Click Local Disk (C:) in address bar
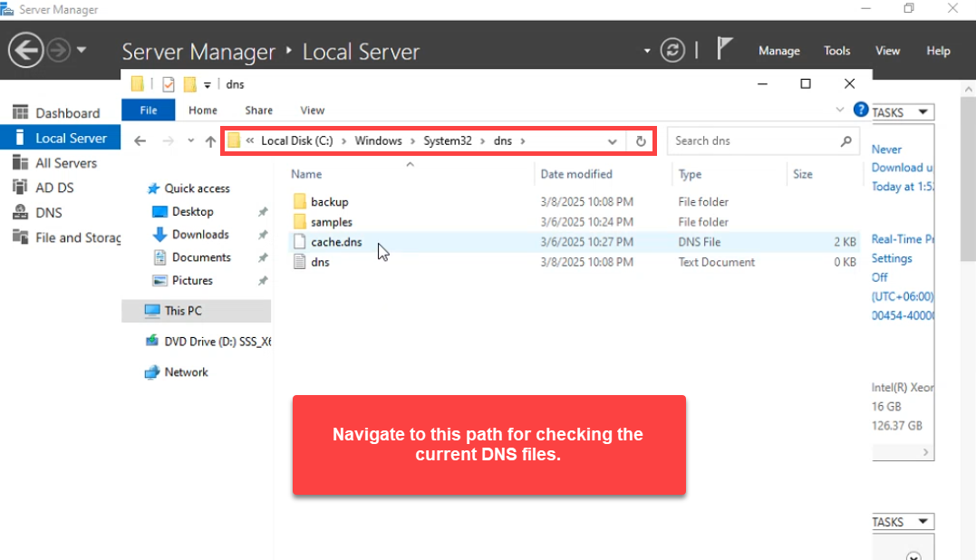Screen dimensions: 976x560 pyautogui.click(x=297, y=140)
